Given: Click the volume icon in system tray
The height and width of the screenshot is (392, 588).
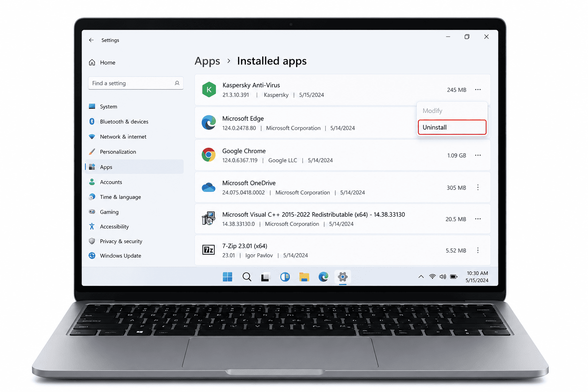Looking at the screenshot, I should tap(443, 276).
